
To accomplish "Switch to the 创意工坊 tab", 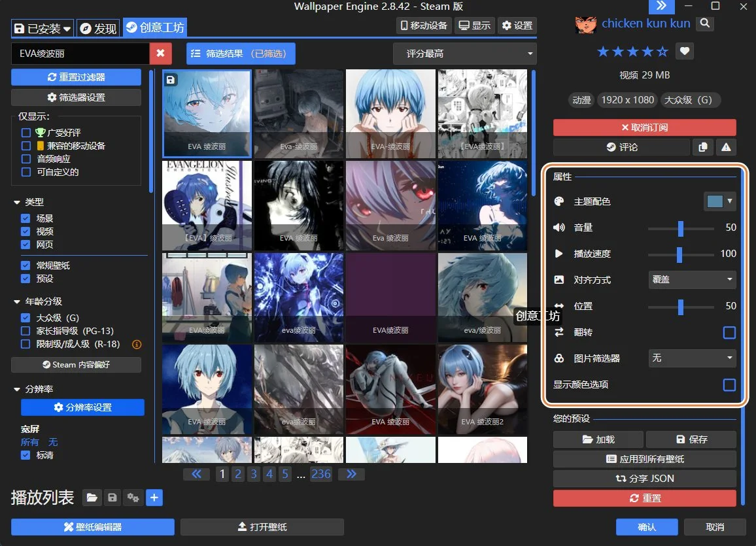I will coord(155,27).
